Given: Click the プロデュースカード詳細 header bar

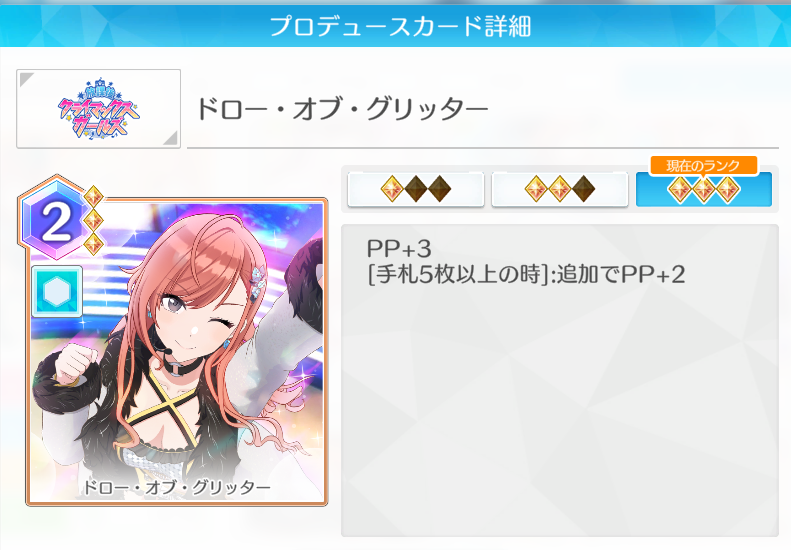Looking at the screenshot, I should 396,25.
